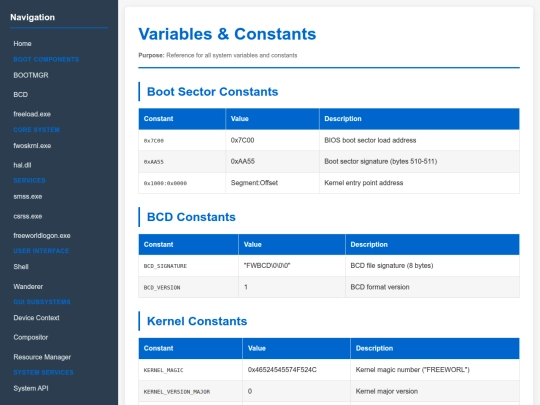This screenshot has width=540, height=405.
Task: Open the fwoskrnl.exe page
Action: click(32, 146)
